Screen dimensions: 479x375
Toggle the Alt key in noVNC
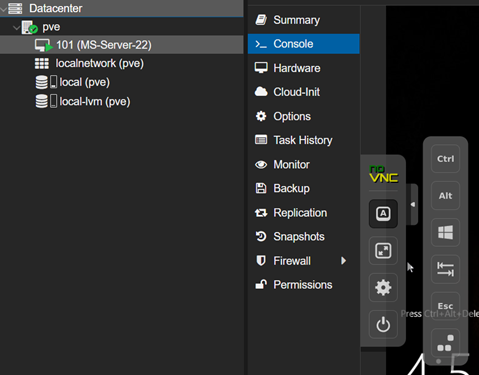(446, 196)
